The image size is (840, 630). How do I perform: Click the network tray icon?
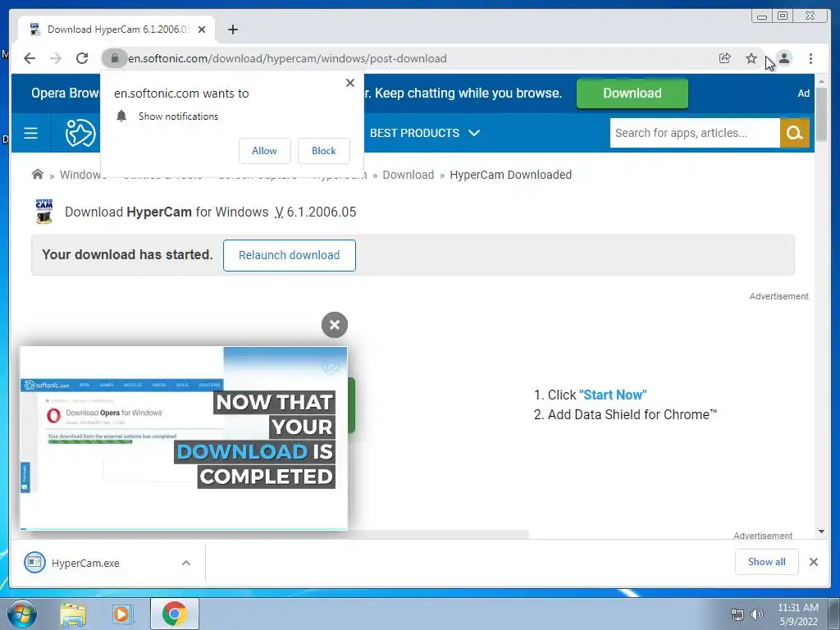[737, 614]
